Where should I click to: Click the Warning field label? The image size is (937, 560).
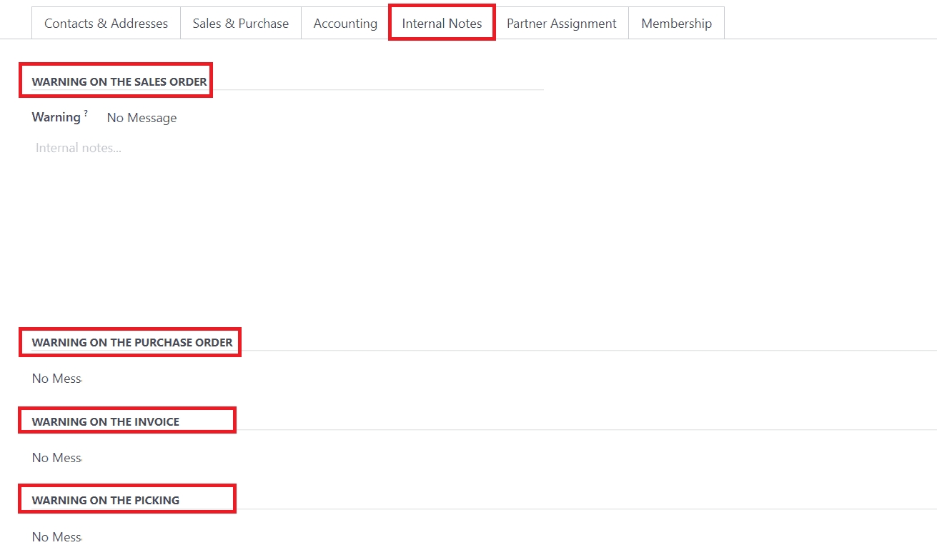pos(56,117)
